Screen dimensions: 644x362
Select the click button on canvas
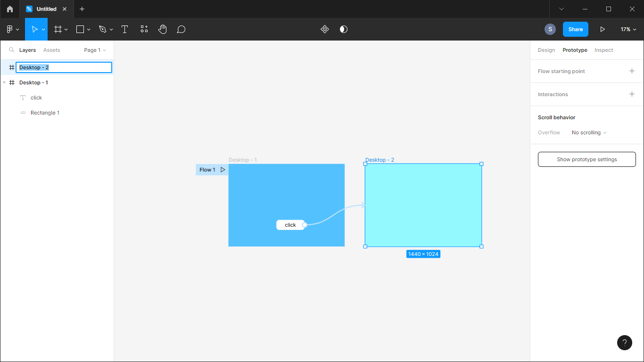(x=290, y=225)
